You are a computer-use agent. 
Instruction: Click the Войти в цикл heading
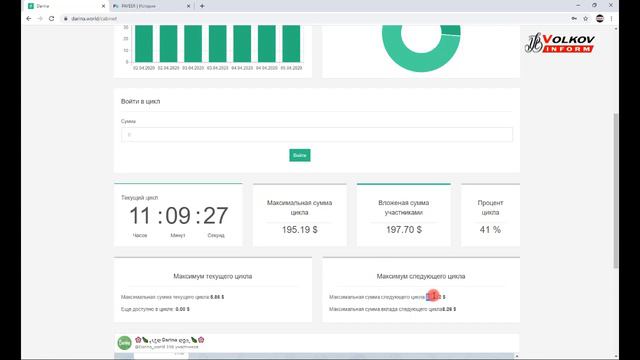point(140,101)
